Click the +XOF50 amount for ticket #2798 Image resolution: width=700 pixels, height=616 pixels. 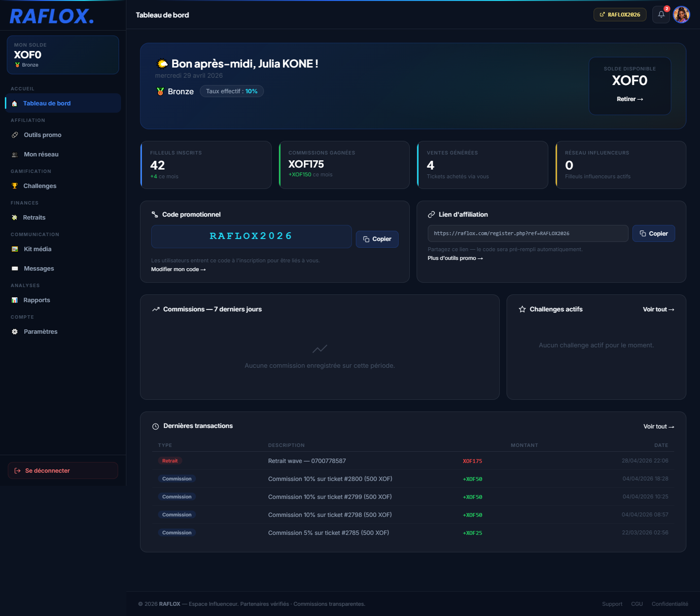472,515
